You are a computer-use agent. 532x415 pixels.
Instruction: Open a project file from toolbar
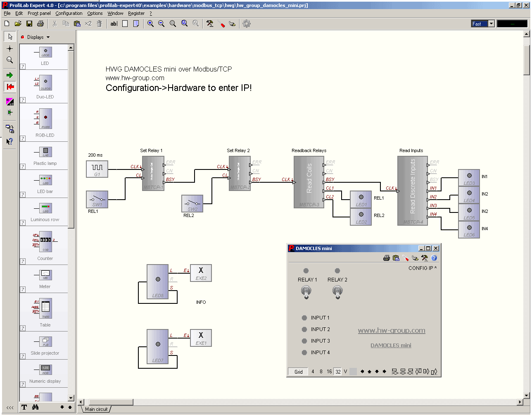(18, 24)
